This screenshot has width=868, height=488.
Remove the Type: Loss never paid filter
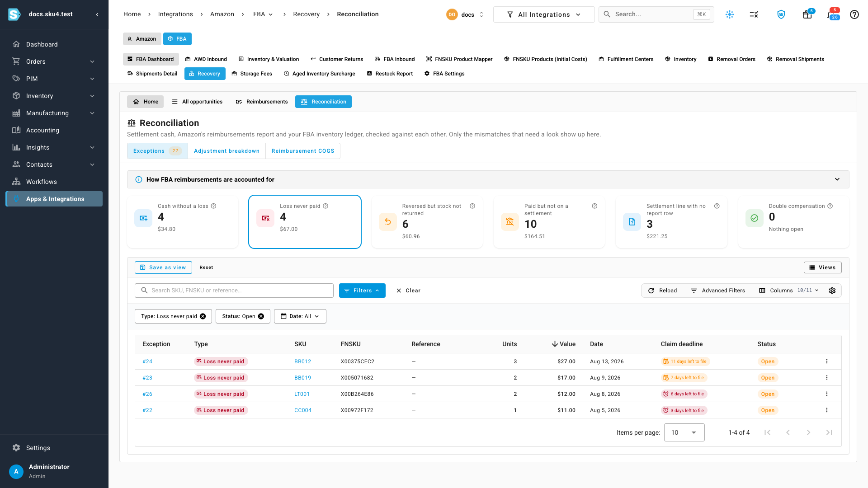pyautogui.click(x=203, y=316)
